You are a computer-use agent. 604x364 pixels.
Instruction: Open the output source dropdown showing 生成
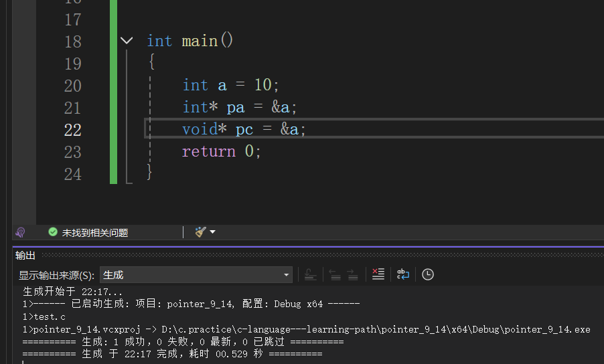(x=196, y=275)
